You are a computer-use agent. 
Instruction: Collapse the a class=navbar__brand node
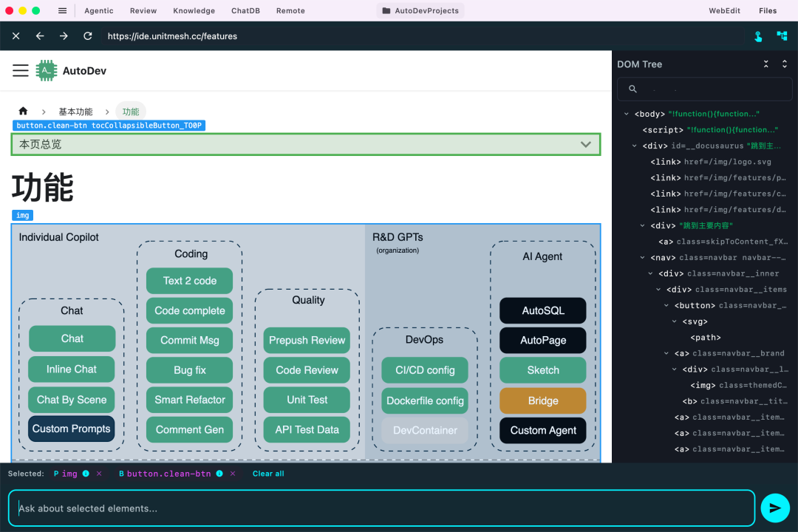[x=666, y=353]
